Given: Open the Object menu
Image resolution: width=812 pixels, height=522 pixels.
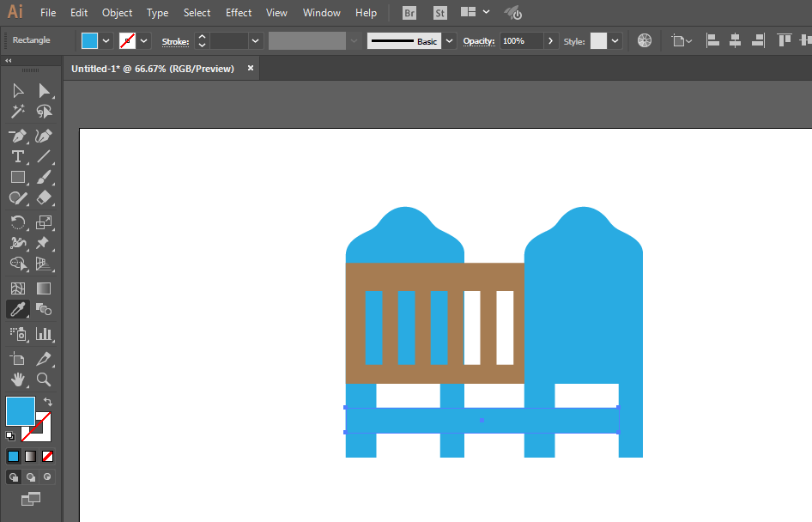Looking at the screenshot, I should pos(117,12).
